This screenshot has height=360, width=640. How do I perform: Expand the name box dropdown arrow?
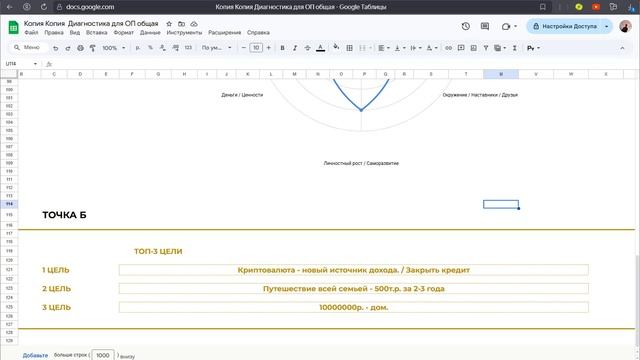point(35,64)
